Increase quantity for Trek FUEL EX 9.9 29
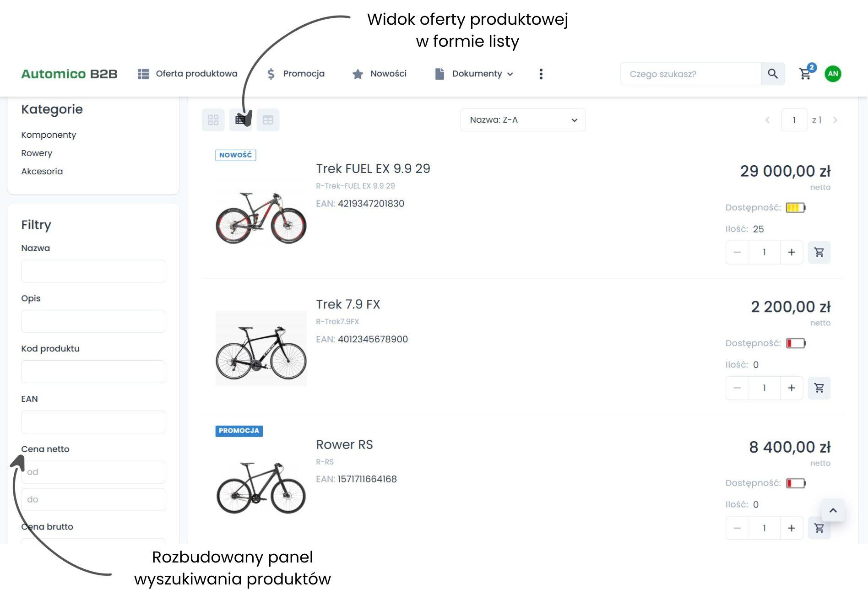868x595 pixels. click(791, 252)
